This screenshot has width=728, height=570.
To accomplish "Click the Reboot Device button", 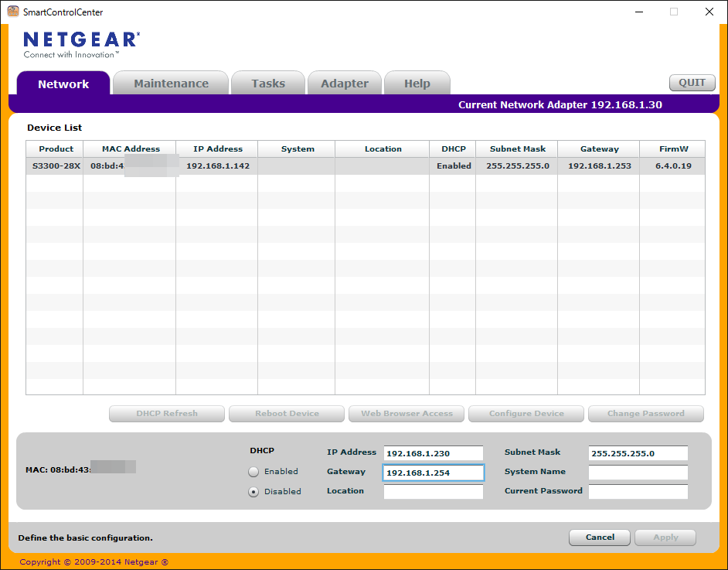I will click(287, 414).
